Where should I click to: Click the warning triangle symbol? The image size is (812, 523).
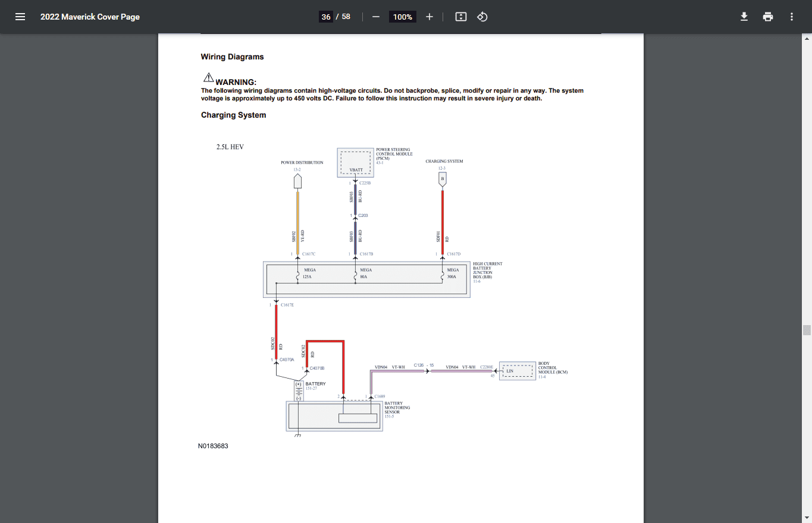[x=208, y=77]
